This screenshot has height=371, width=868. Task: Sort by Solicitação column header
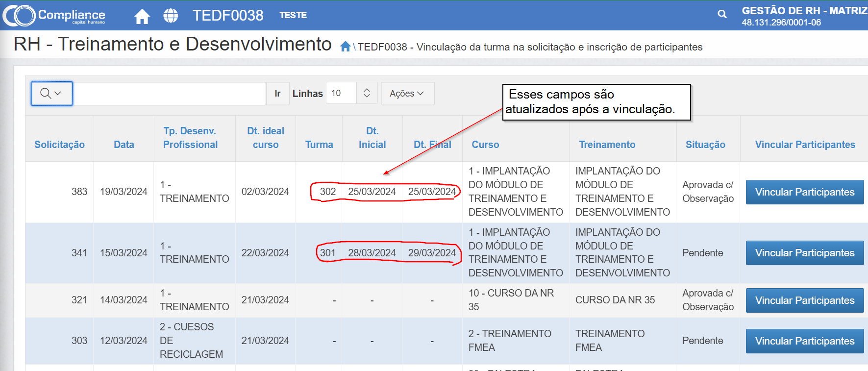[59, 145]
